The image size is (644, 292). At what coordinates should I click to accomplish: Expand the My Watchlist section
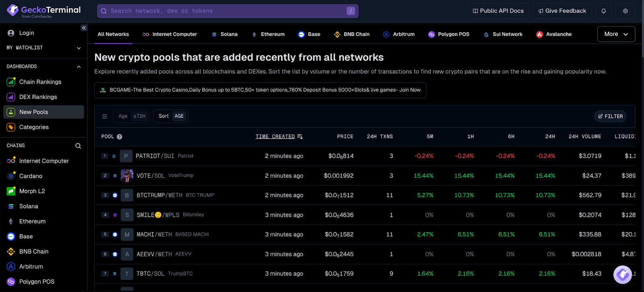pyautogui.click(x=43, y=48)
